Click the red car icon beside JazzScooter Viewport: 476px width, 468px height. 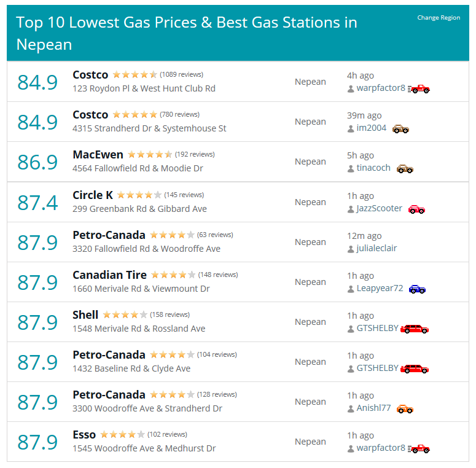(416, 209)
